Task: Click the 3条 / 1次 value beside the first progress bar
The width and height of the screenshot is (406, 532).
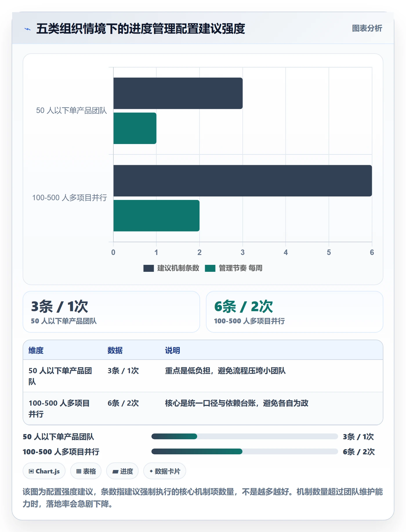Action: click(x=358, y=437)
